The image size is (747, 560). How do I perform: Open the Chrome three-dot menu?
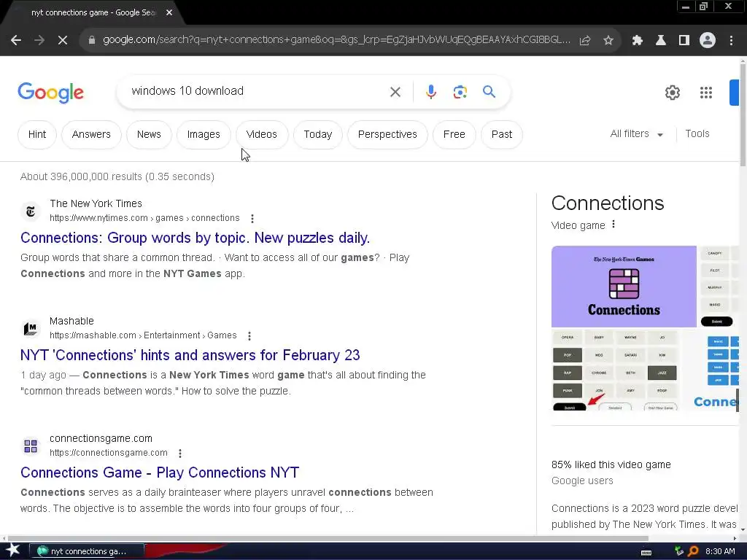tap(731, 41)
